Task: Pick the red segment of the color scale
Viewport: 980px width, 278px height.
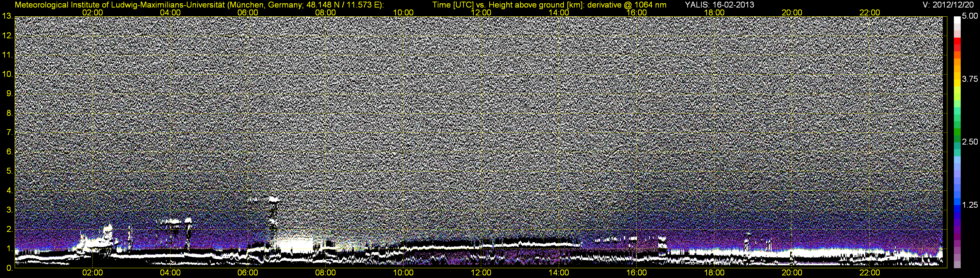Action: pos(957,41)
